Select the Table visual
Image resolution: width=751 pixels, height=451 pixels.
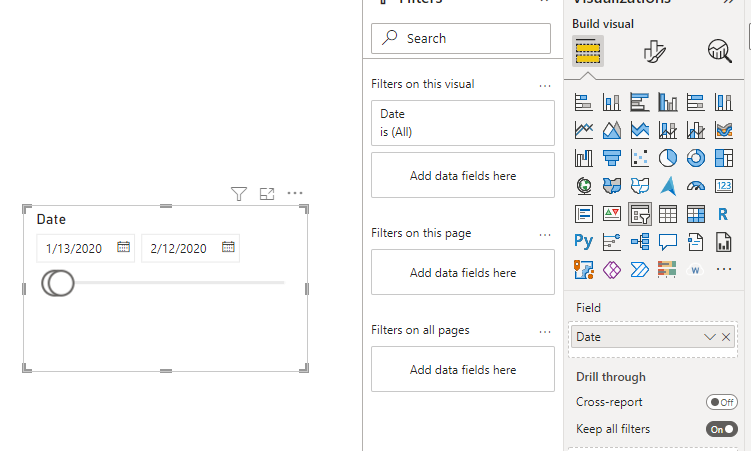tap(668, 214)
